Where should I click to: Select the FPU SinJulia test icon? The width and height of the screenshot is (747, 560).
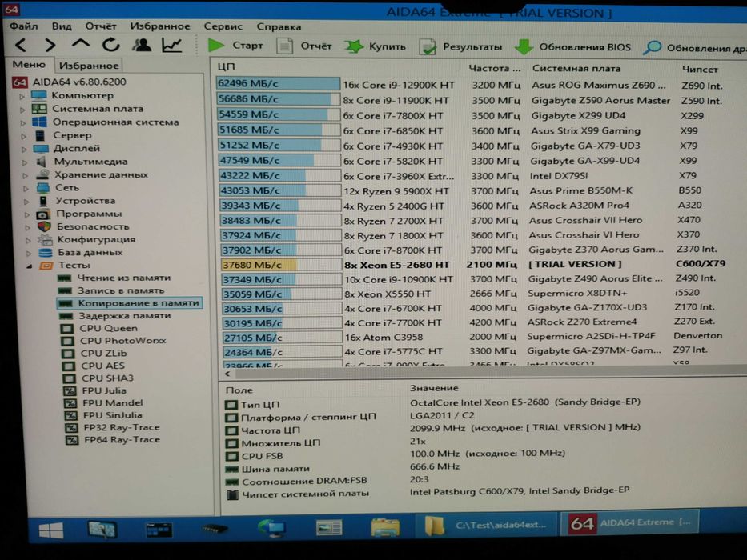click(71, 416)
